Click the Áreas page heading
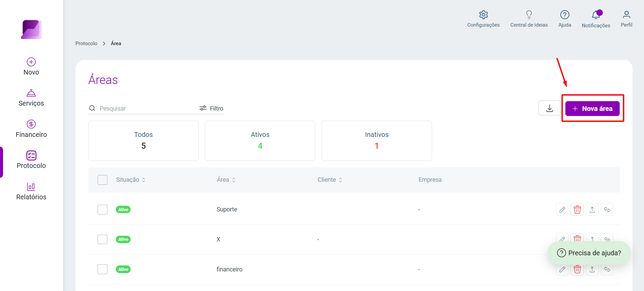Viewport: 644px width, 291px height. click(x=103, y=80)
